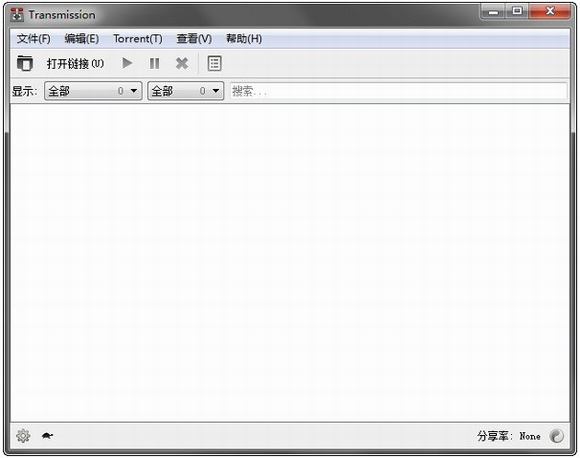Click the Transmission app icon in the title bar
Screen dimensions: 580x458
point(17,15)
